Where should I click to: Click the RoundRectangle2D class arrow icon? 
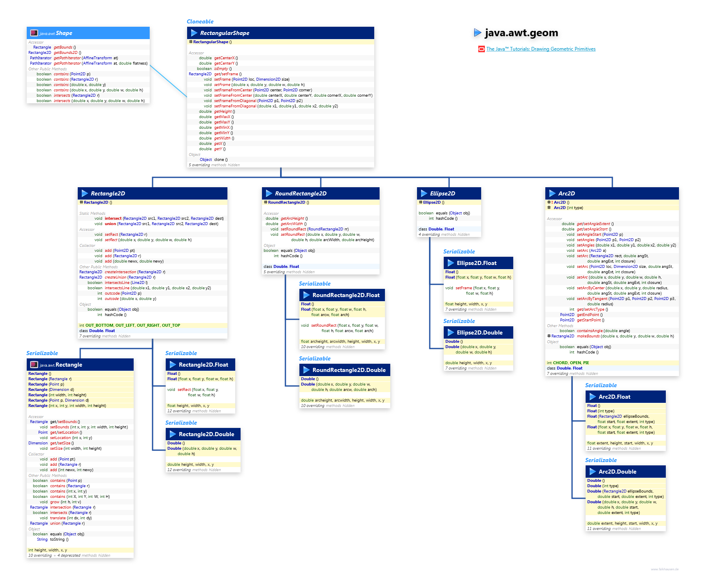click(269, 193)
